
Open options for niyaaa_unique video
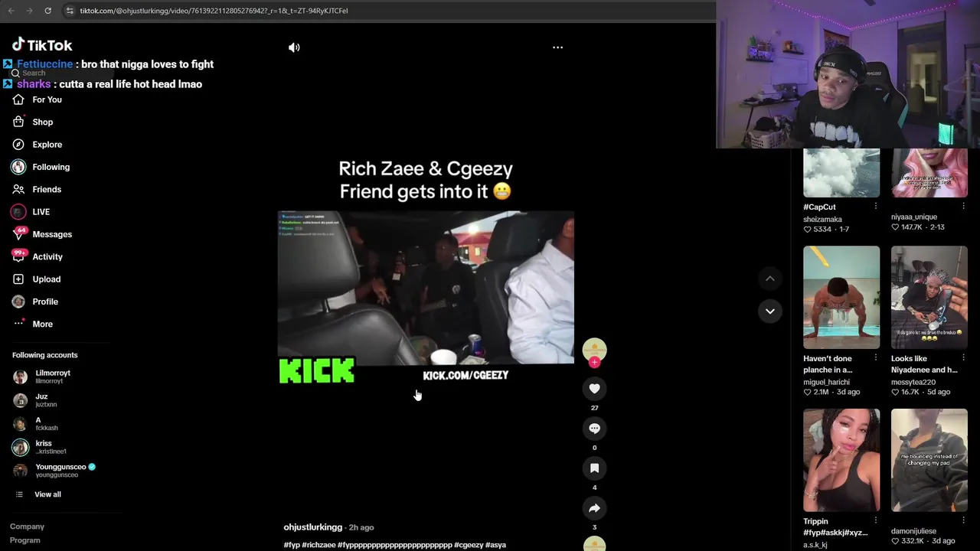963,206
